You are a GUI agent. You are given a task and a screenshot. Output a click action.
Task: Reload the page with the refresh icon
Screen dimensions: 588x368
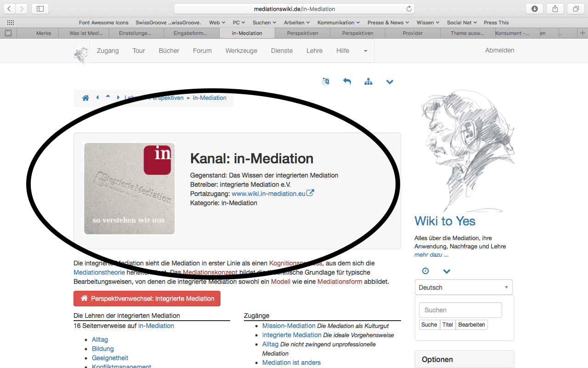coord(409,9)
